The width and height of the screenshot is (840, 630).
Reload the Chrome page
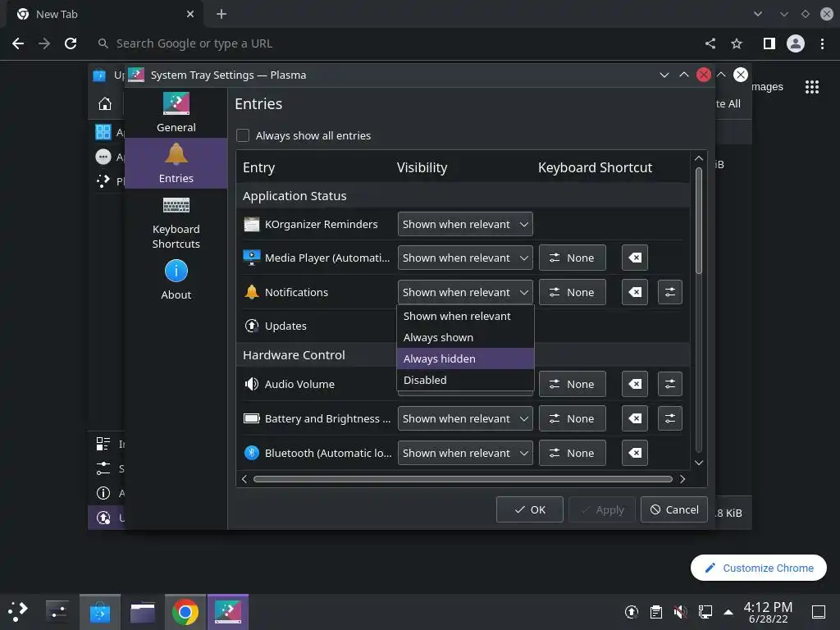tap(71, 43)
